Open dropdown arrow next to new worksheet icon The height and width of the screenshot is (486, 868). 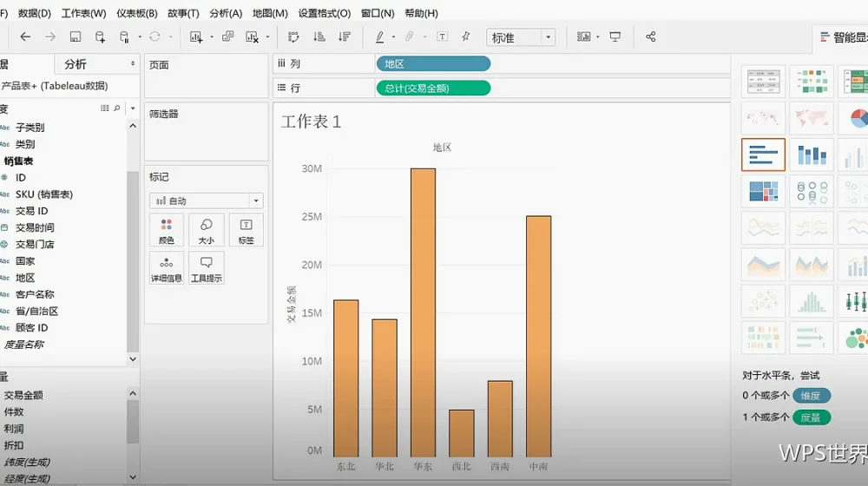(212, 36)
